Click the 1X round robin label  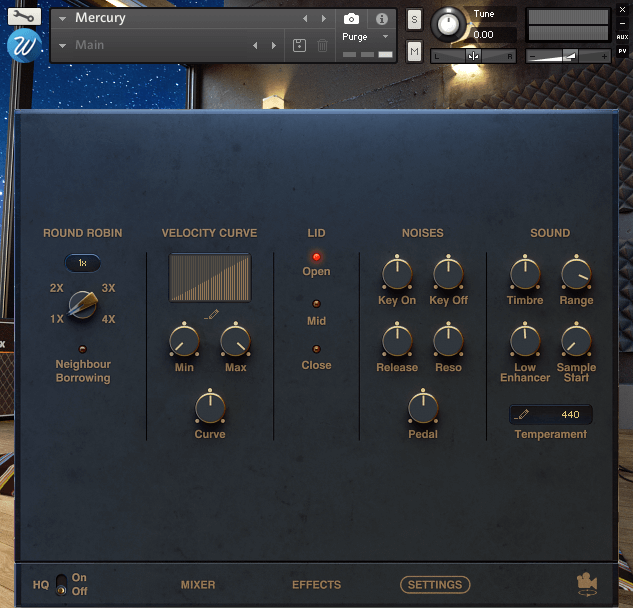coord(57,319)
